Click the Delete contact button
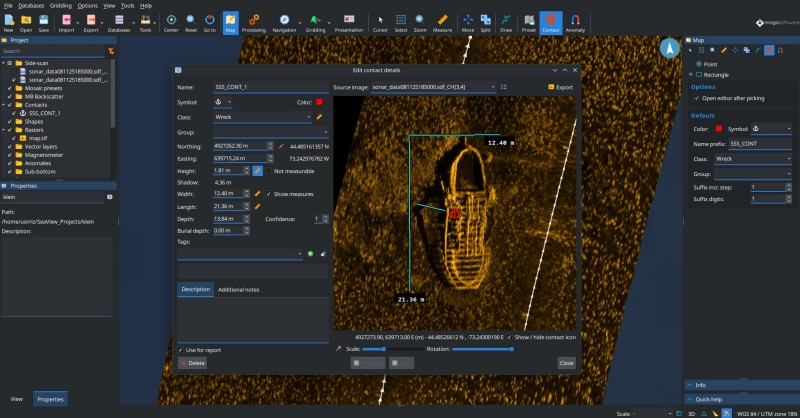Image resolution: width=800 pixels, height=418 pixels. 192,363
